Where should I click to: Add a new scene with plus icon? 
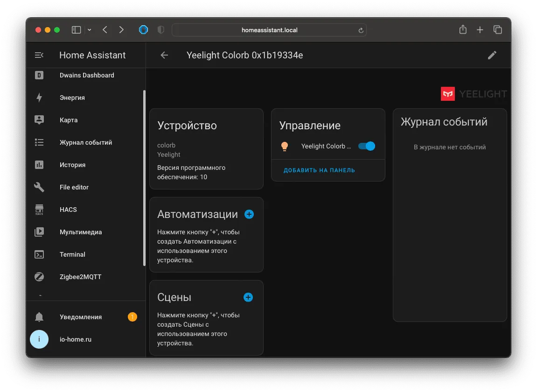248,297
